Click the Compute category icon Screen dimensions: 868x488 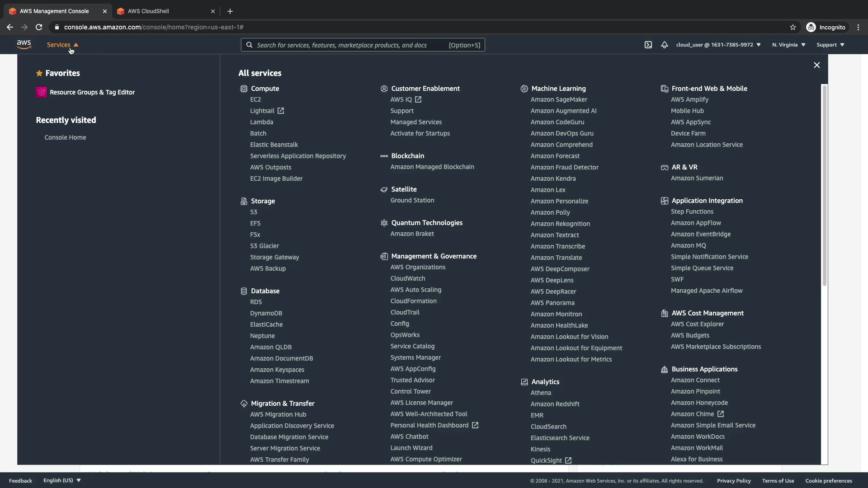pos(244,89)
